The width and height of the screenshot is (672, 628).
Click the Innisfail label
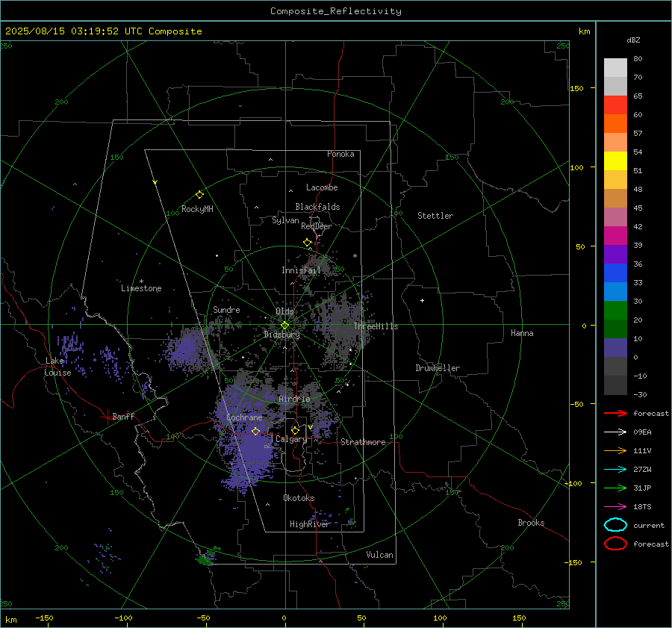[302, 270]
